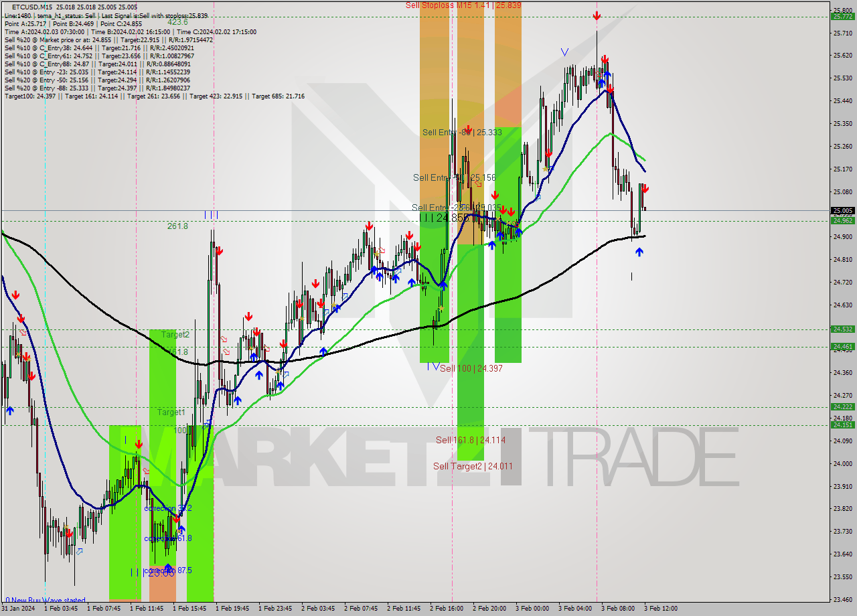Click the 'Sell Entry -50 | 25.156' label
Viewport: 857px width, 616px height.
coord(455,177)
